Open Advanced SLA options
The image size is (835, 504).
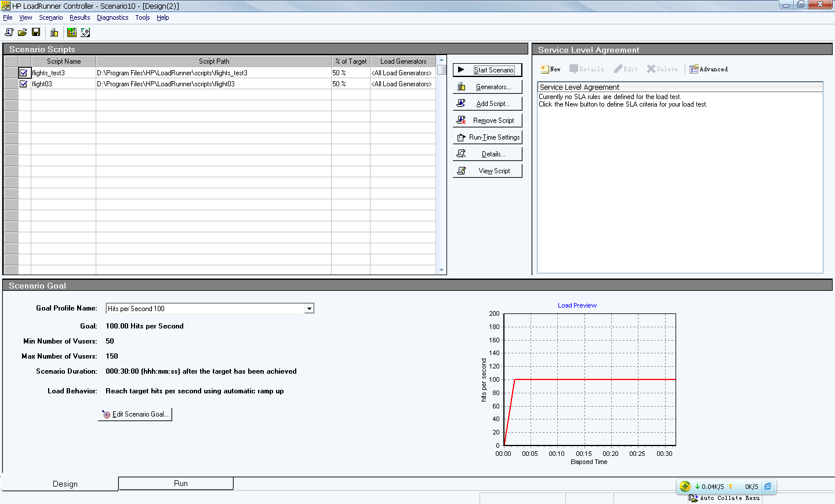pyautogui.click(x=709, y=69)
